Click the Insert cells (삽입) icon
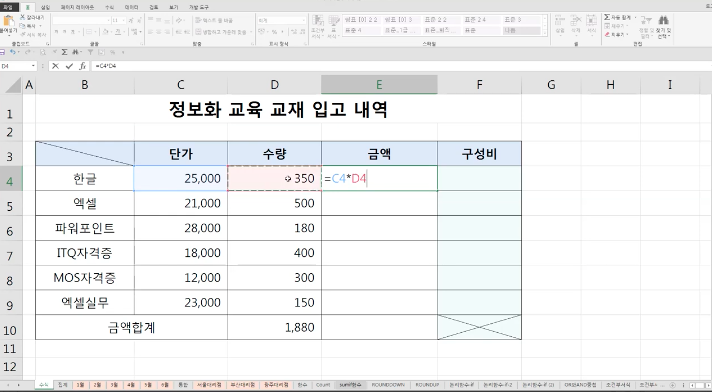 tap(560, 20)
